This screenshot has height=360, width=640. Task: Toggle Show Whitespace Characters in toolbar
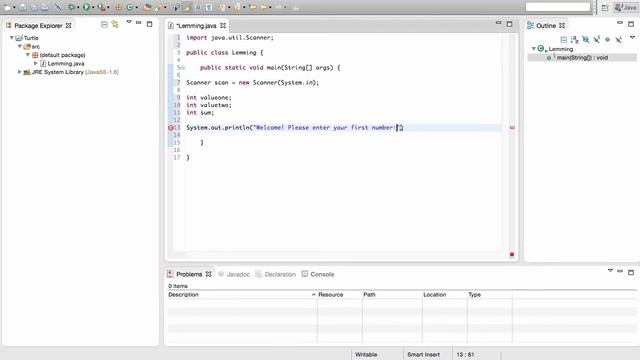tap(209, 7)
